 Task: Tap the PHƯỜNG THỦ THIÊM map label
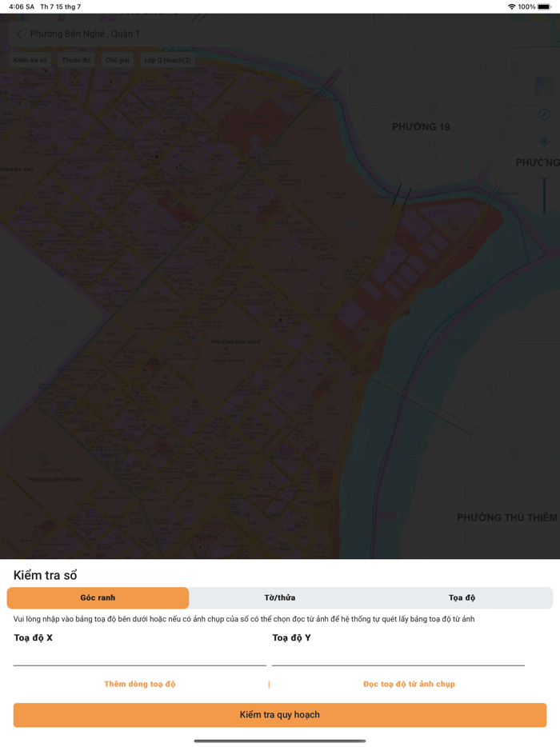pos(507,517)
